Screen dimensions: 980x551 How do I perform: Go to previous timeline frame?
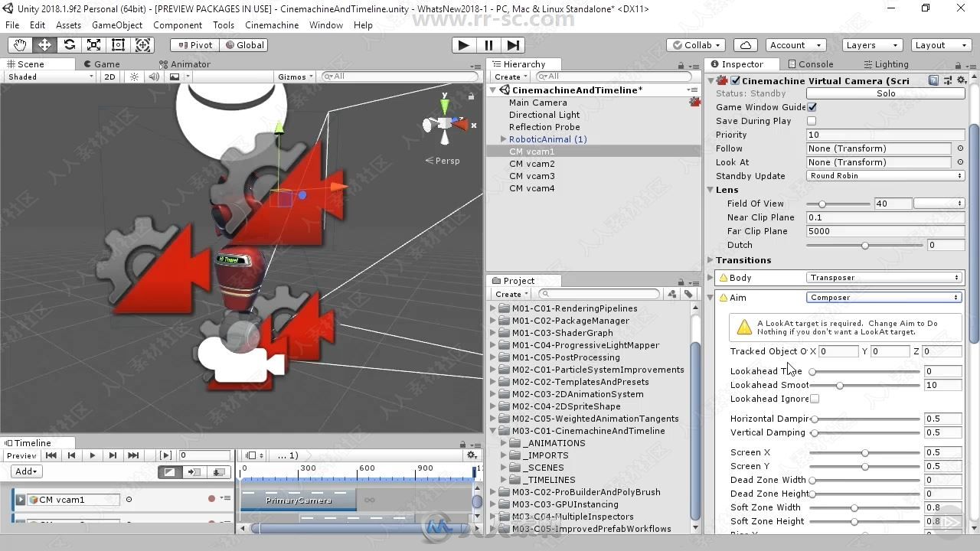point(72,455)
